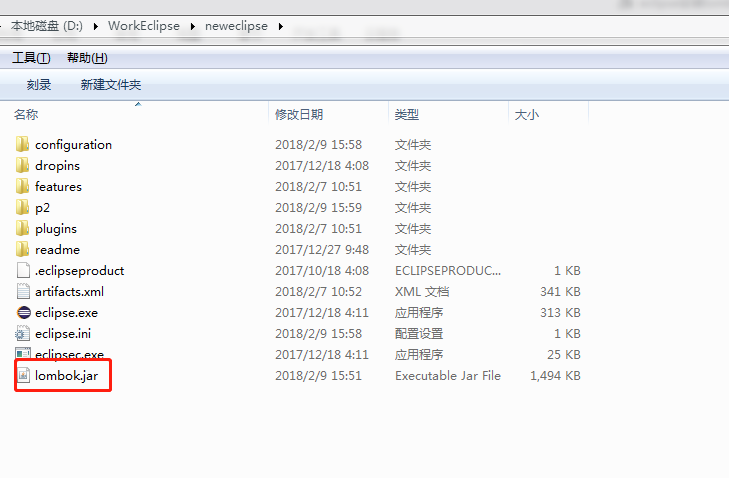Select the p2 folder icon
The image size is (729, 478).
(x=22, y=207)
